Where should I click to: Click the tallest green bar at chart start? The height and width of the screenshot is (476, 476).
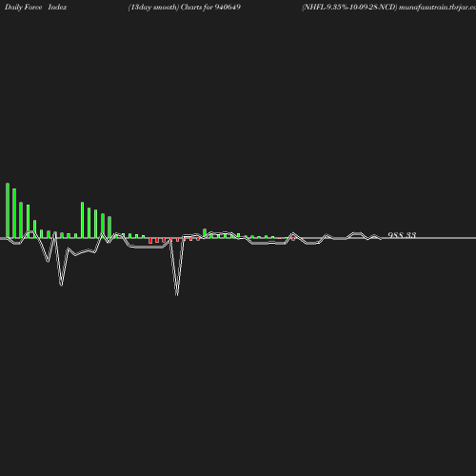[8, 210]
